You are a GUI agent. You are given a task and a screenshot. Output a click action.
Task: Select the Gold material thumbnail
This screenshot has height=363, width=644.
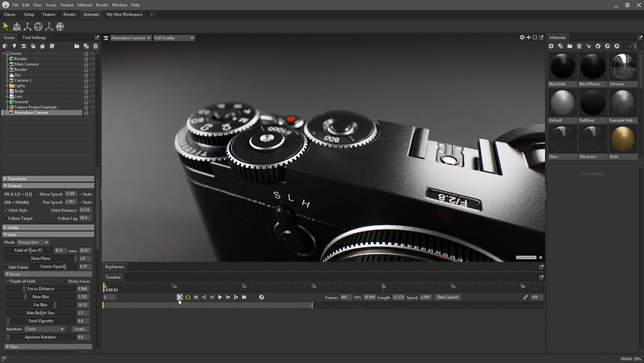622,139
